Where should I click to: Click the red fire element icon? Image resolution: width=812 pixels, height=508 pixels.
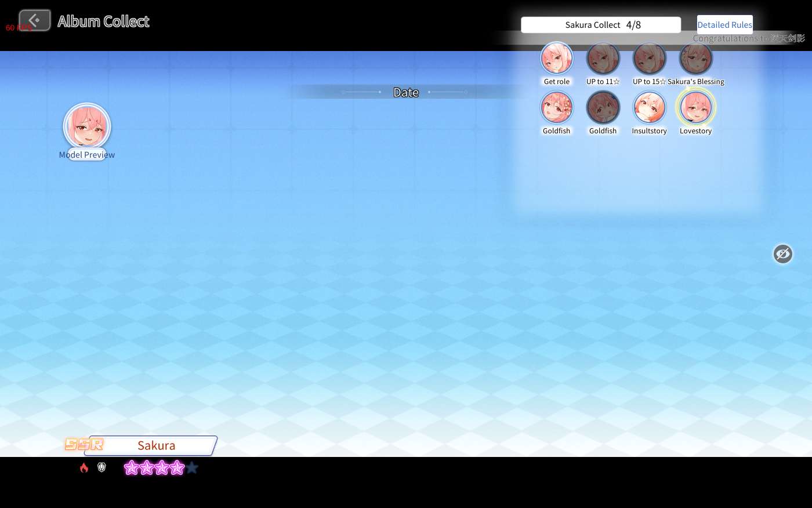coord(84,467)
